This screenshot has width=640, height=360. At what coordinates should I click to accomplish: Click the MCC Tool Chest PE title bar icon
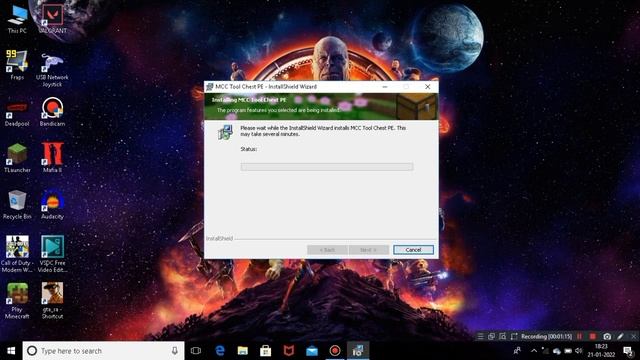pos(210,87)
